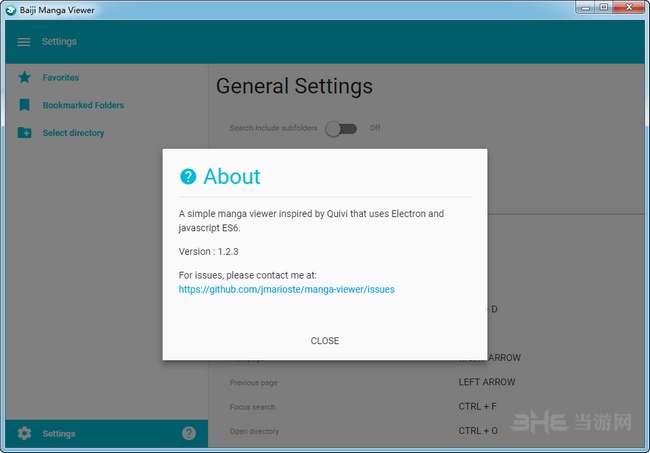Click the Baiji Manga Viewer title bar icon
Screen dimensions: 650x453
click(10, 9)
